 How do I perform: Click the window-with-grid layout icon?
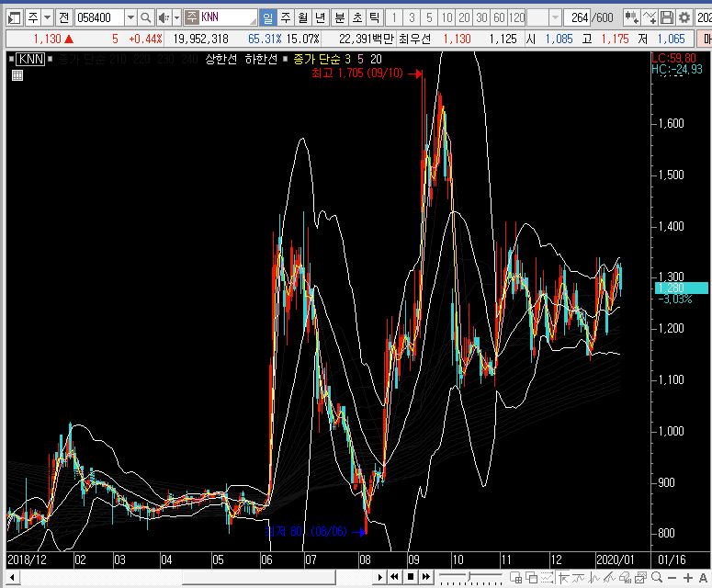pyautogui.click(x=515, y=578)
